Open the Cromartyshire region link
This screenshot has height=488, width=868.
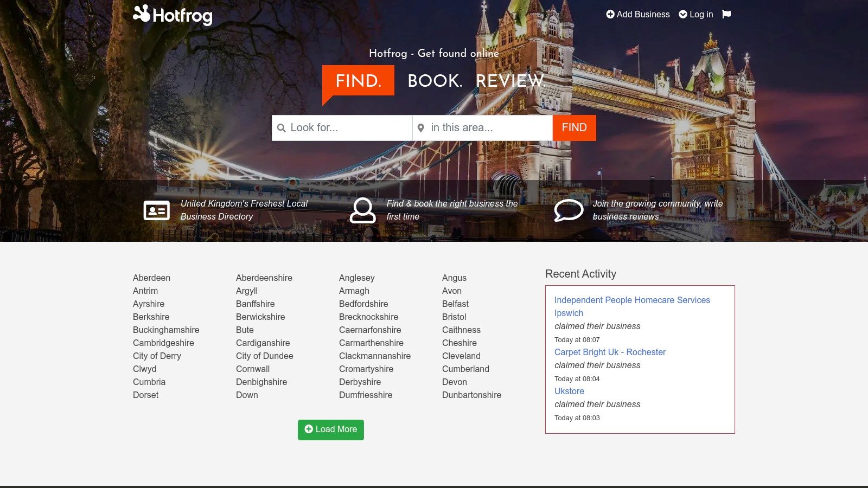point(366,369)
